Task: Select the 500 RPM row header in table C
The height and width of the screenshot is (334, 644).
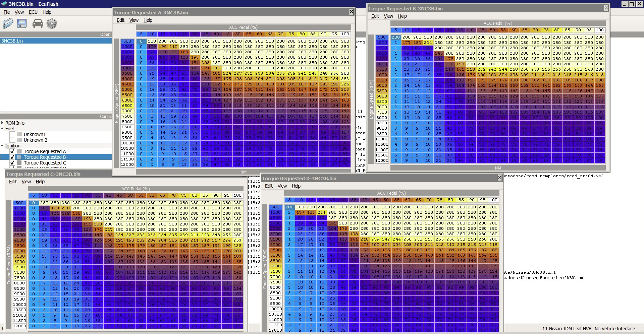Action: pyautogui.click(x=19, y=203)
